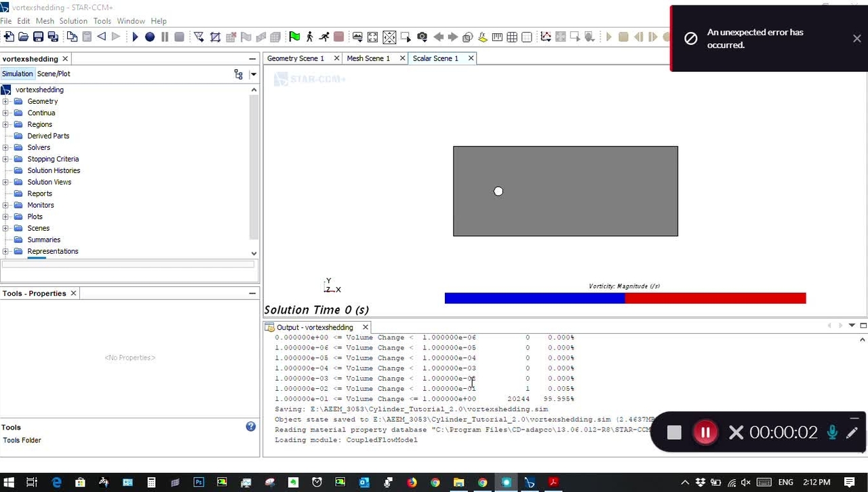
Task: Expand the Solvers tree node
Action: [5, 147]
